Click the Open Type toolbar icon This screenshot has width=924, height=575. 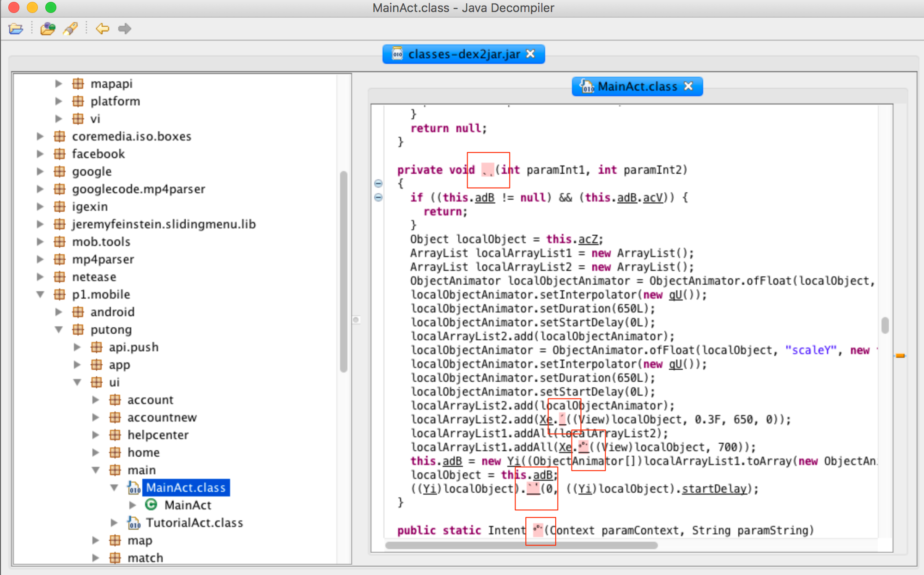pyautogui.click(x=48, y=29)
